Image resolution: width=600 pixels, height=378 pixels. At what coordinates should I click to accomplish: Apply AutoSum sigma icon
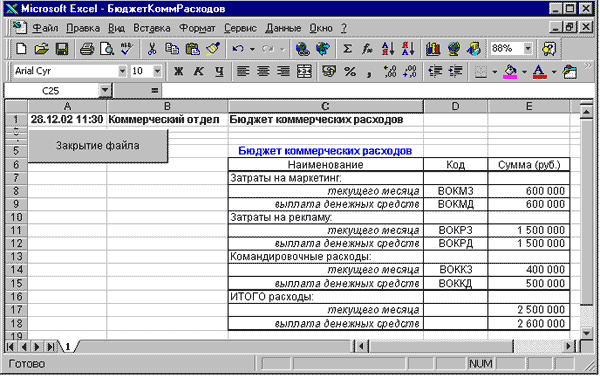coord(347,49)
